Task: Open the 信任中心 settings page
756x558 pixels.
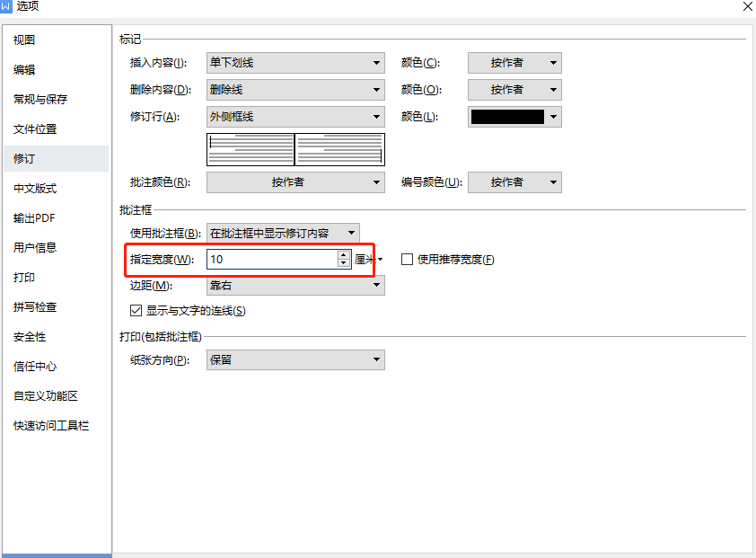Action: [34, 366]
